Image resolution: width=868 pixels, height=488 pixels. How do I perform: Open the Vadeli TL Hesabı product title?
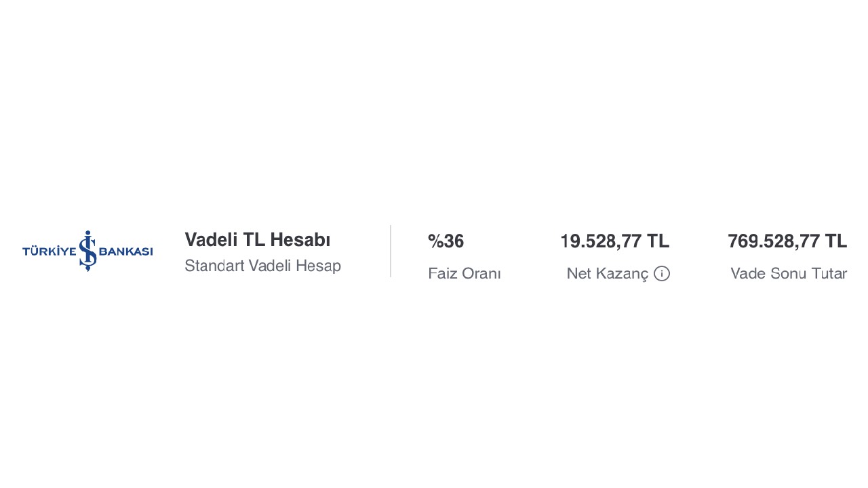[x=257, y=240]
